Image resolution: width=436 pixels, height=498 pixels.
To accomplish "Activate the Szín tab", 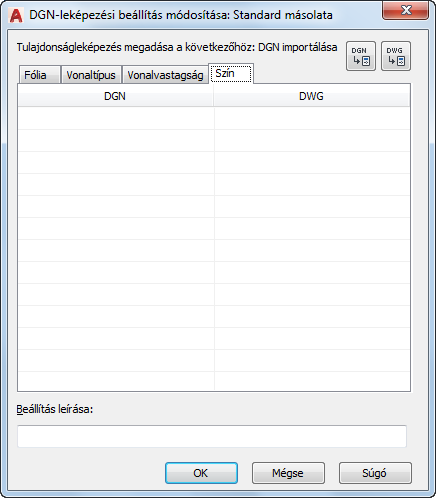I will (x=231, y=73).
